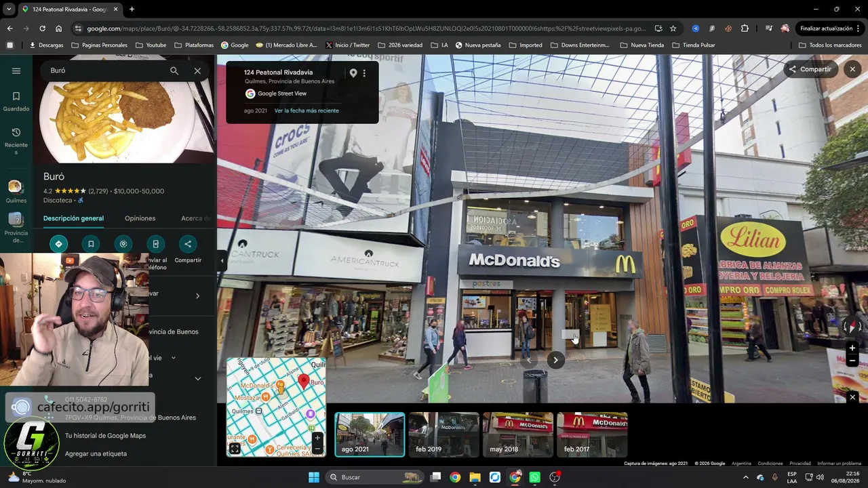
Task: Open the location pin on the Street View card
Action: pos(353,73)
